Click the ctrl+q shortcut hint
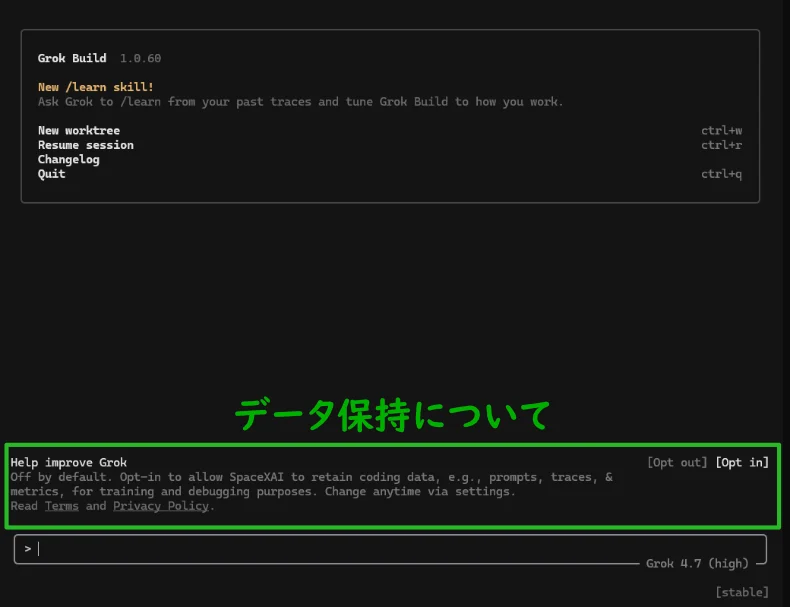Screen dimensions: 790x607 coord(721,174)
